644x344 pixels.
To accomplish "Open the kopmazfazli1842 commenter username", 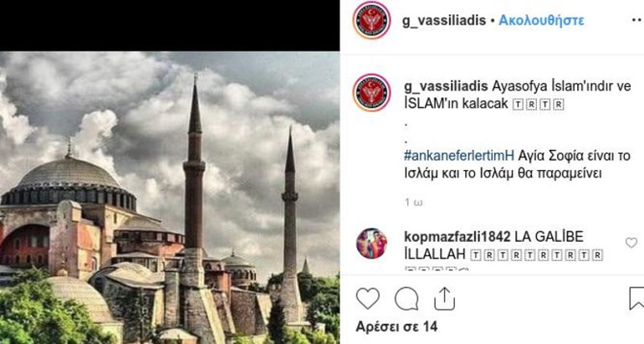I will coord(457,236).
